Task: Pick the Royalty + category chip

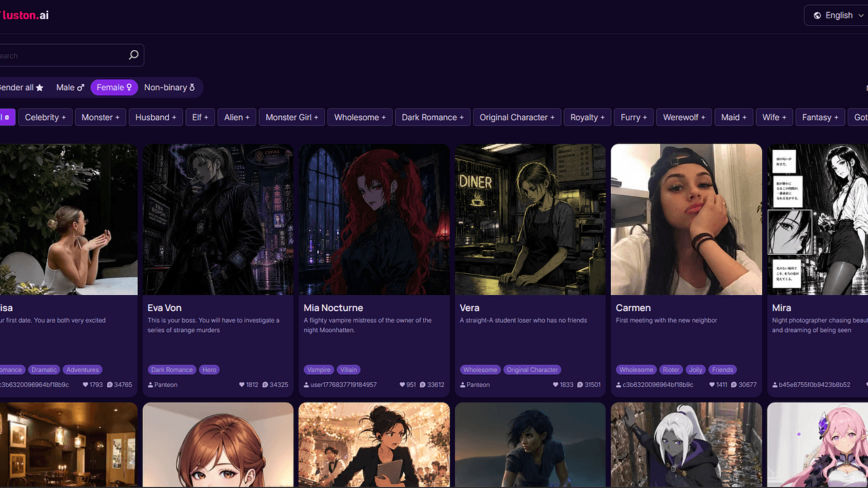Action: click(x=588, y=117)
